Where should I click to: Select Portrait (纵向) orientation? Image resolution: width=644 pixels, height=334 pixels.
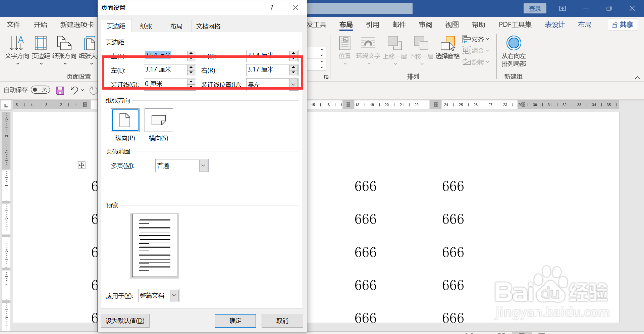click(x=125, y=120)
